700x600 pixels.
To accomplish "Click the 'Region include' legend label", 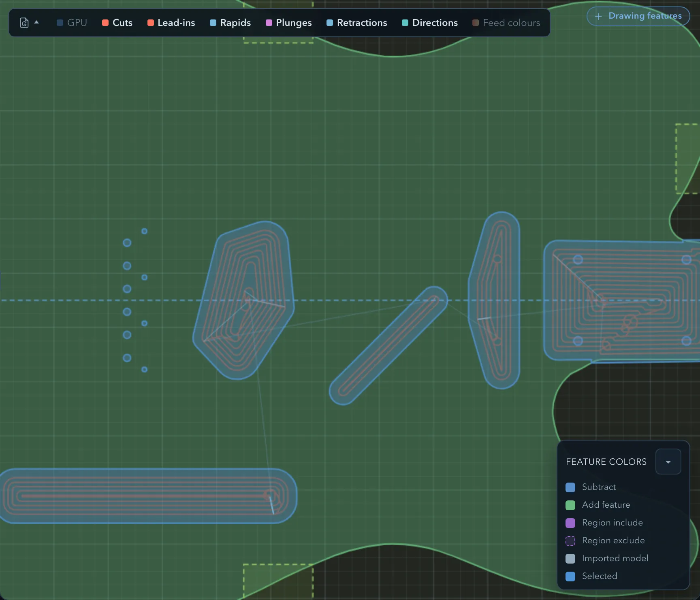I will [612, 523].
